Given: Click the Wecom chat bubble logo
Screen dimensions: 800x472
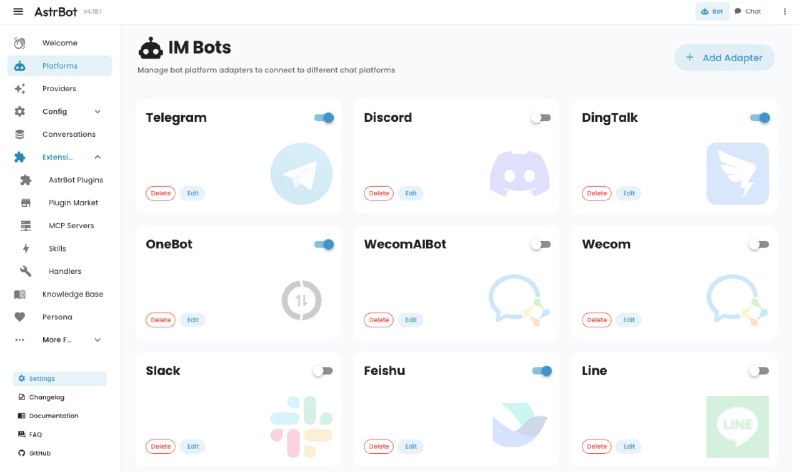Looking at the screenshot, I should (738, 300).
